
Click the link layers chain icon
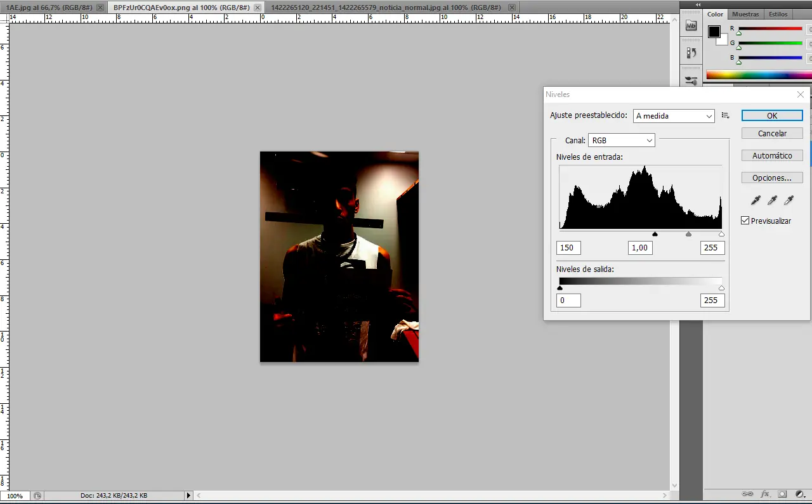click(x=748, y=494)
